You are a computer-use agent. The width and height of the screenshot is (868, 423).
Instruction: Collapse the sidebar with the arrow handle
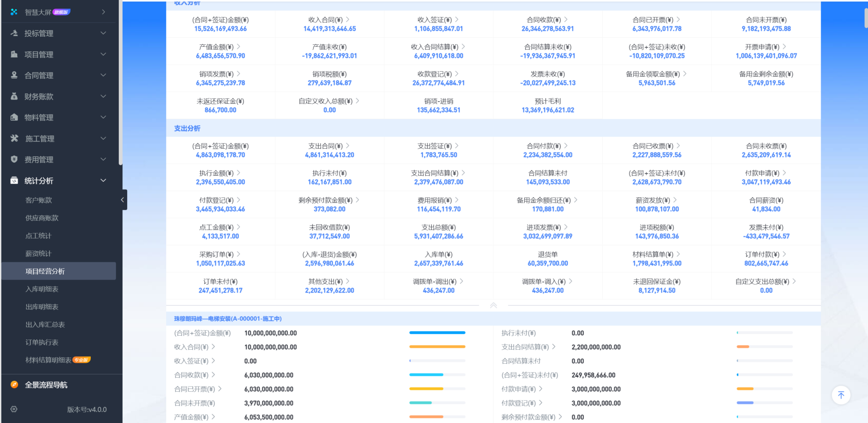(x=123, y=200)
